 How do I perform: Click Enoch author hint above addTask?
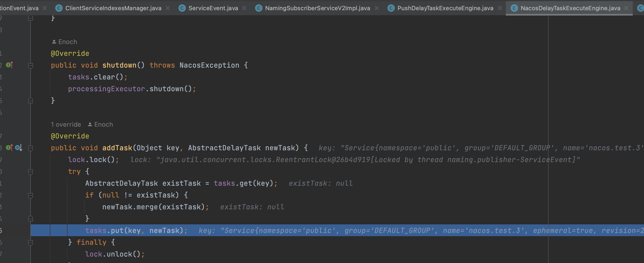tap(104, 125)
